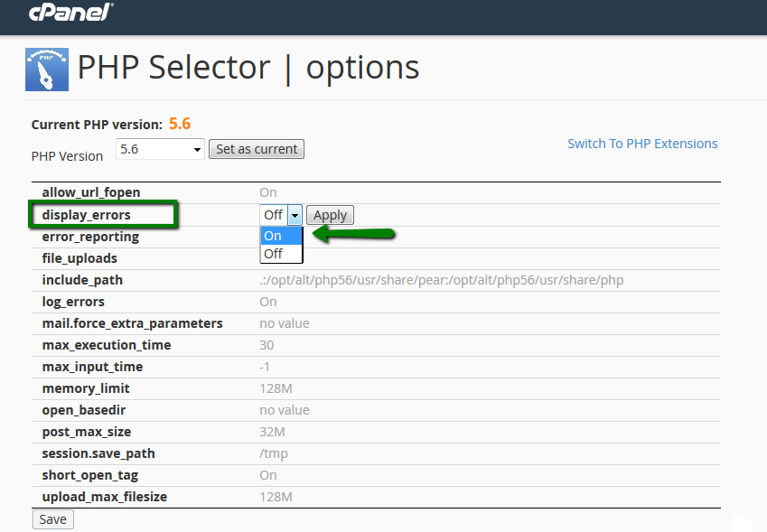The height and width of the screenshot is (532, 767).
Task: Click the short_open_tag value On
Action: tap(268, 475)
